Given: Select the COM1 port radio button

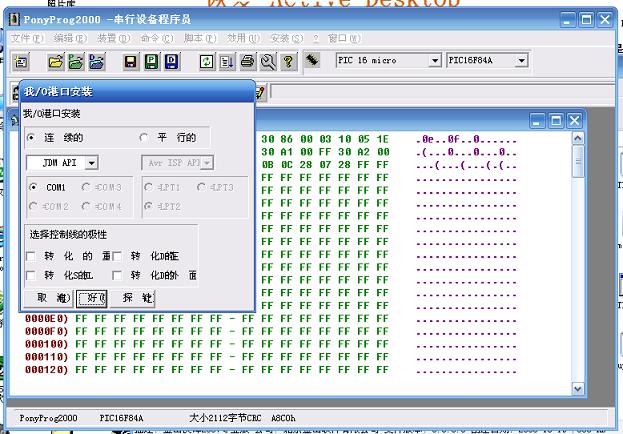Looking at the screenshot, I should (33, 187).
